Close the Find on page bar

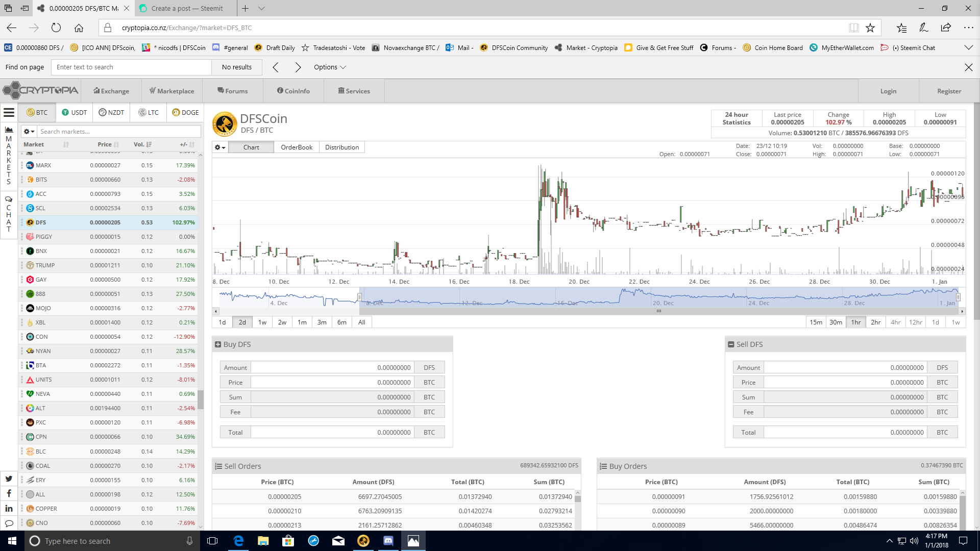coord(968,67)
